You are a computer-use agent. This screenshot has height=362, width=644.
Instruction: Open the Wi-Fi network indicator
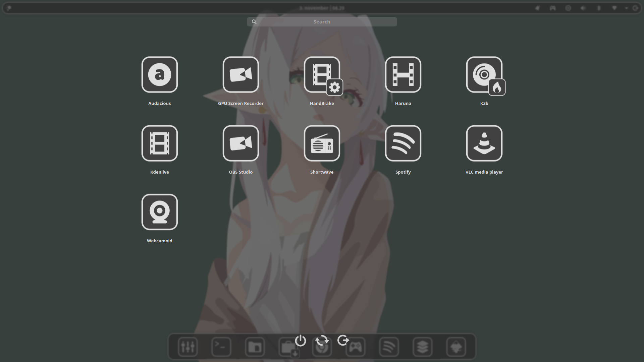coord(614,8)
